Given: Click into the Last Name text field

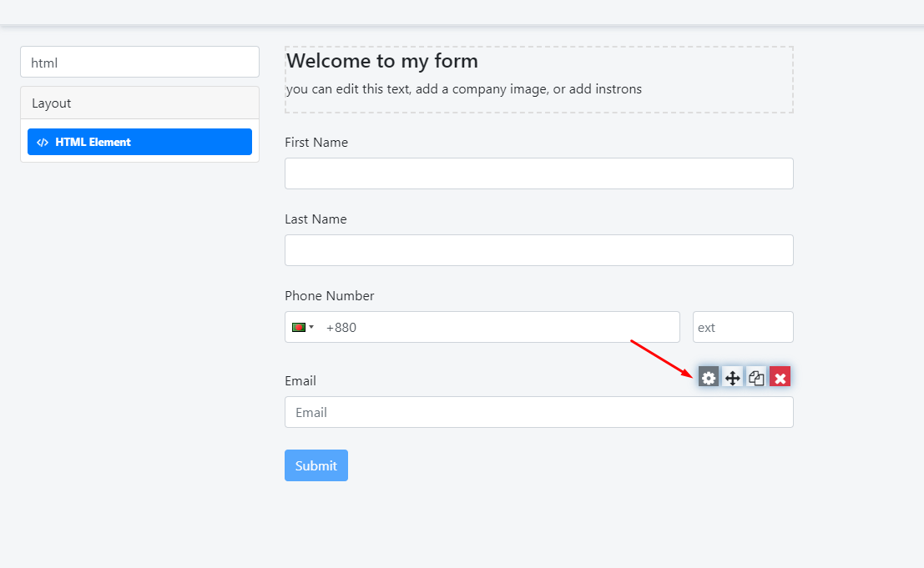Looking at the screenshot, I should [x=538, y=250].
